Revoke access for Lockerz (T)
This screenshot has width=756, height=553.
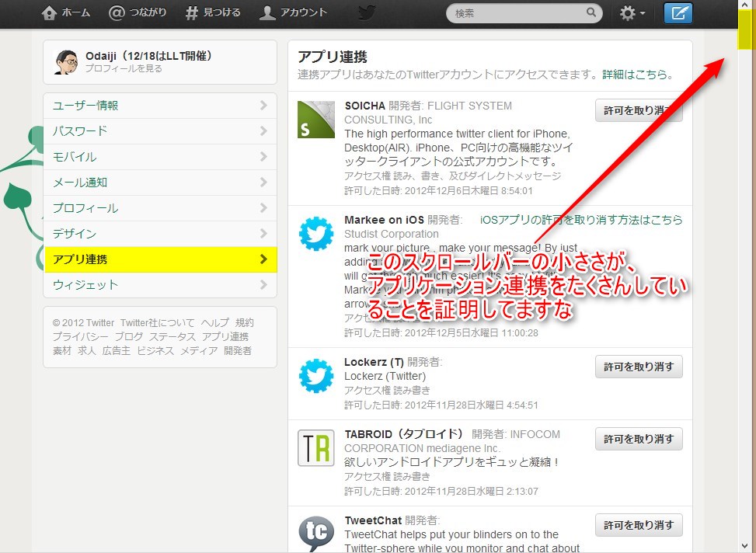click(639, 367)
